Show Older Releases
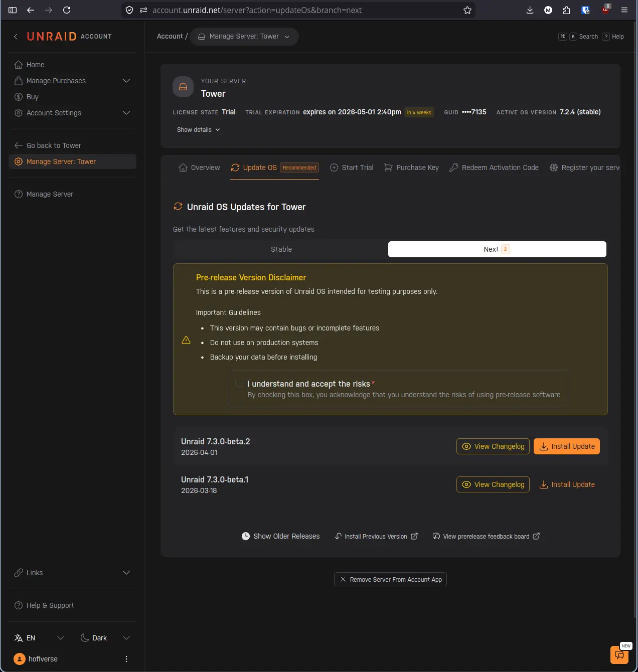The height and width of the screenshot is (672, 638). pyautogui.click(x=281, y=536)
